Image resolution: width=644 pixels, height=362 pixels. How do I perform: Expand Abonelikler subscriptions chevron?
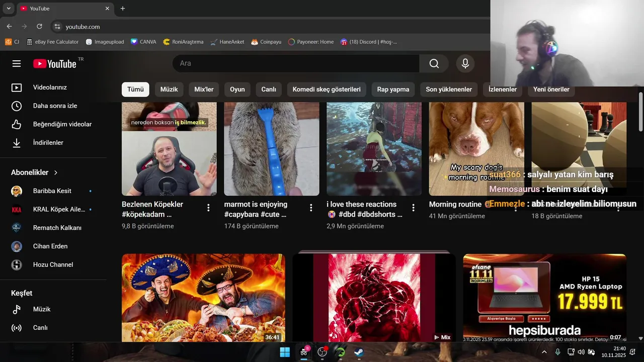coord(56,172)
